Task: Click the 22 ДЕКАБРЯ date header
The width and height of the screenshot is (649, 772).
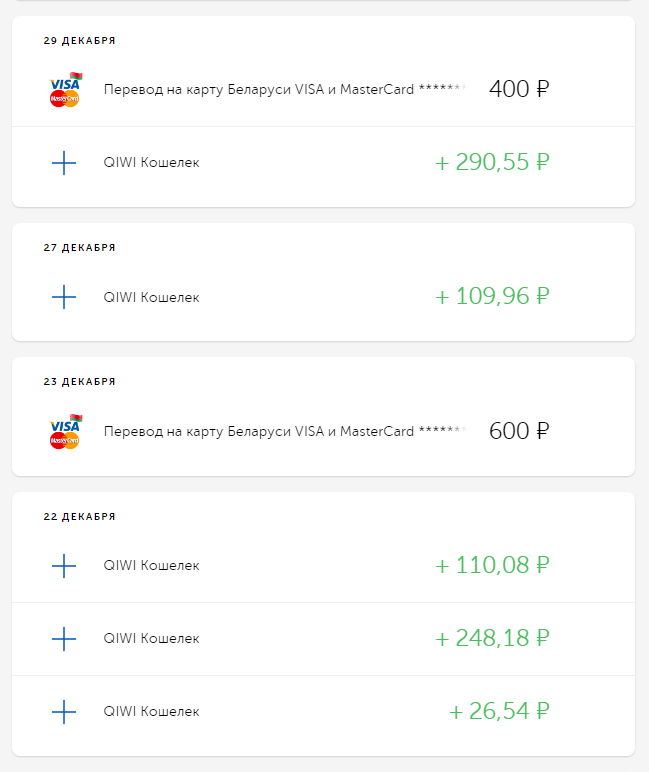Action: tap(80, 517)
